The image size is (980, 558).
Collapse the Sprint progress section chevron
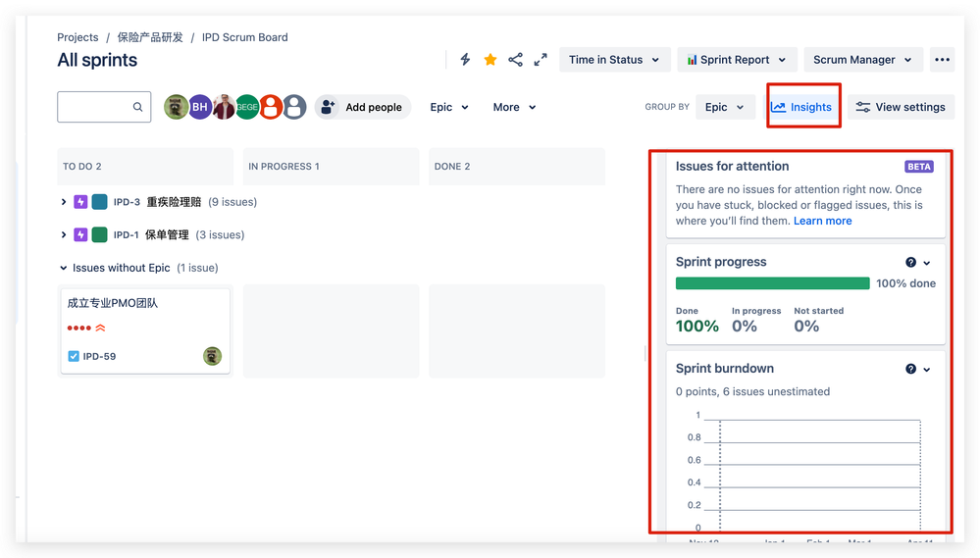coord(927,263)
